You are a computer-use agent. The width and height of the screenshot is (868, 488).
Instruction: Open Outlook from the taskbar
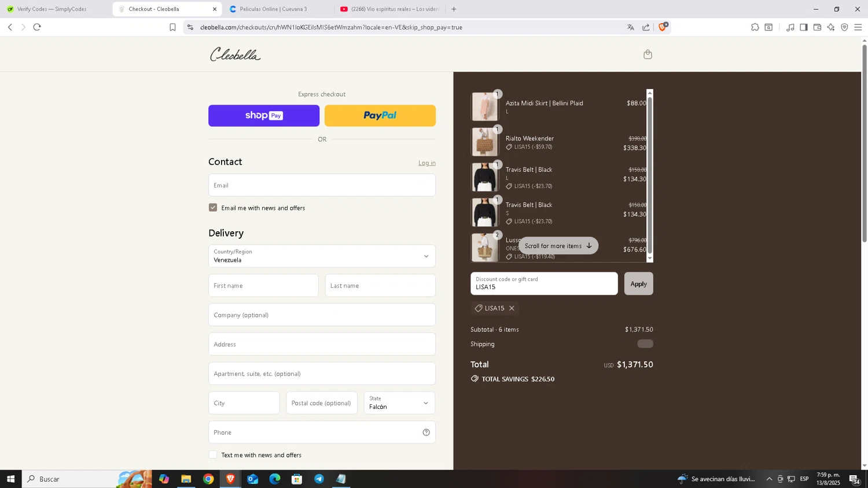coord(253,479)
